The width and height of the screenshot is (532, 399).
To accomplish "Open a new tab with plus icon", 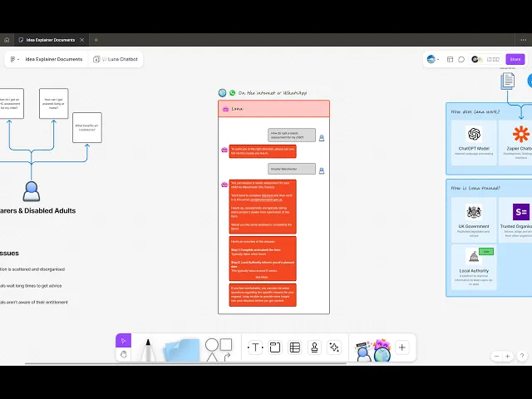I will (96, 40).
